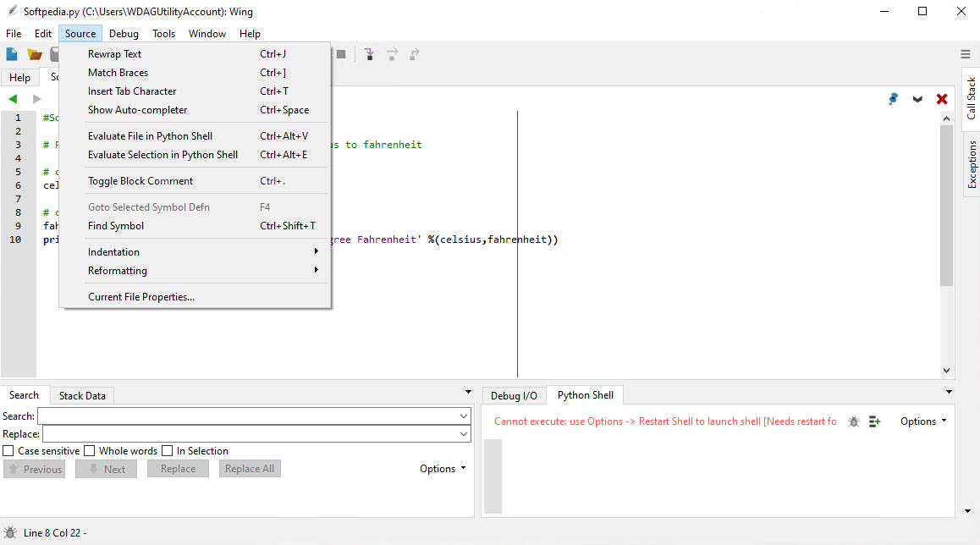Open the File menu
Screen dimensions: 980x545
[x=14, y=34]
